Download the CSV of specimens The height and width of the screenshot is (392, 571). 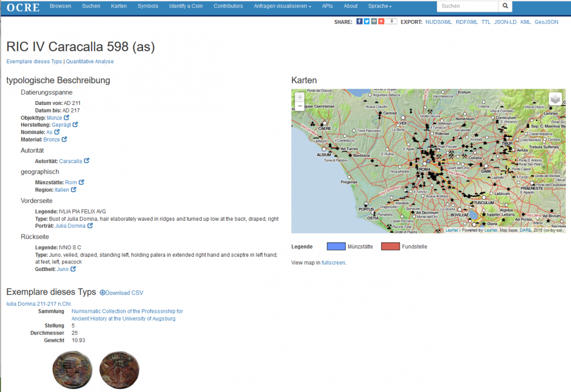(x=122, y=293)
